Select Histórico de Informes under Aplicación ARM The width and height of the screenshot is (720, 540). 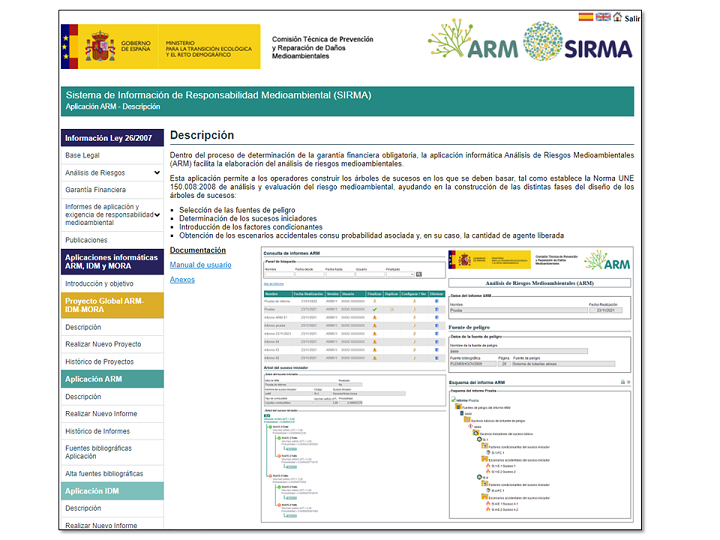point(97,431)
